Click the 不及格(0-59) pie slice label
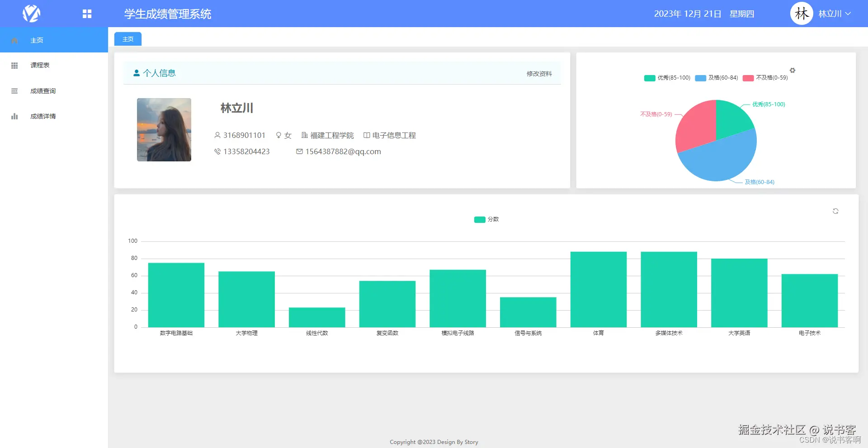This screenshot has height=448, width=868. point(656,114)
